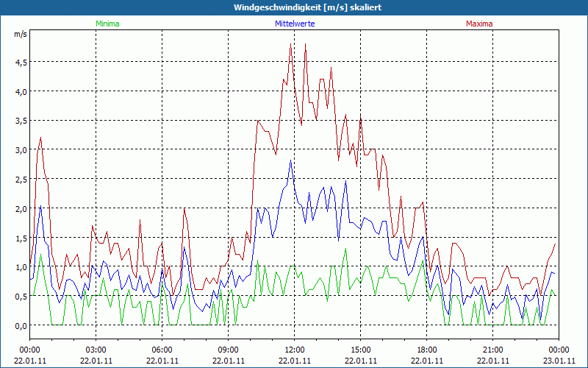588x368 pixels.
Task: Click the 0,5 y-axis value
Action: point(21,297)
